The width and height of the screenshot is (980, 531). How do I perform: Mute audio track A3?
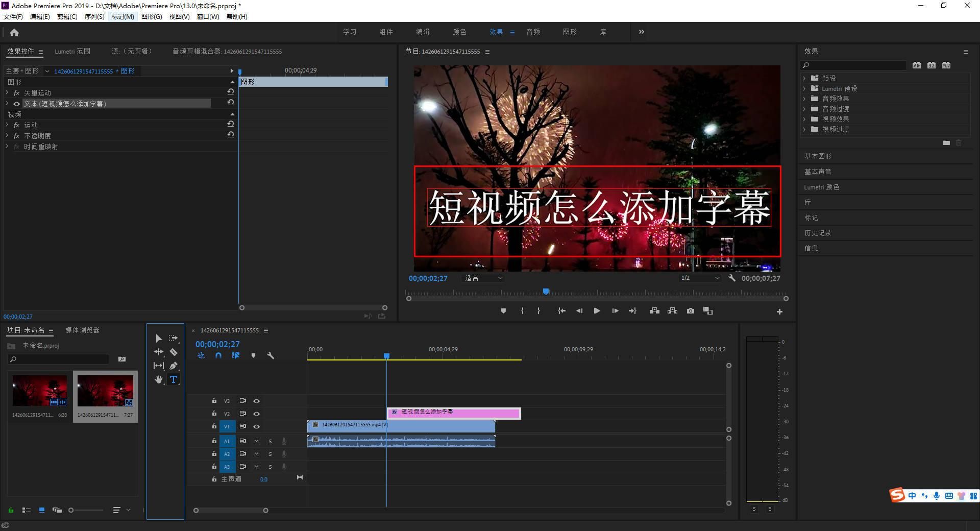tap(256, 467)
